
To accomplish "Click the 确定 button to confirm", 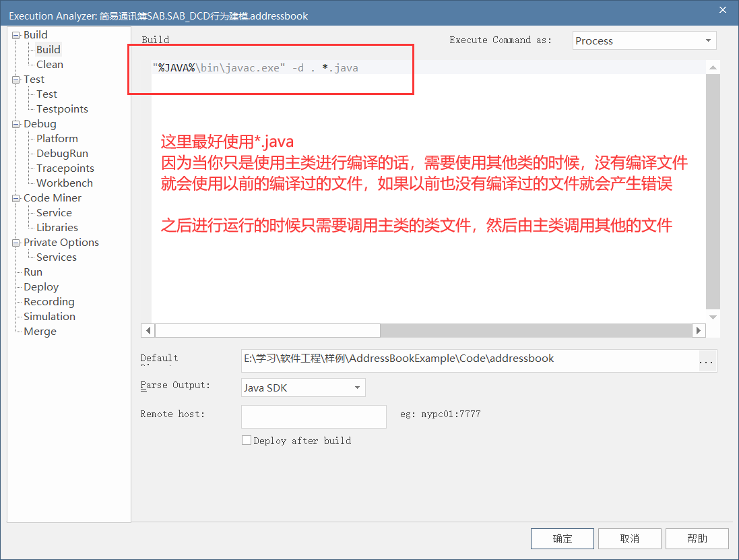I will [x=562, y=538].
